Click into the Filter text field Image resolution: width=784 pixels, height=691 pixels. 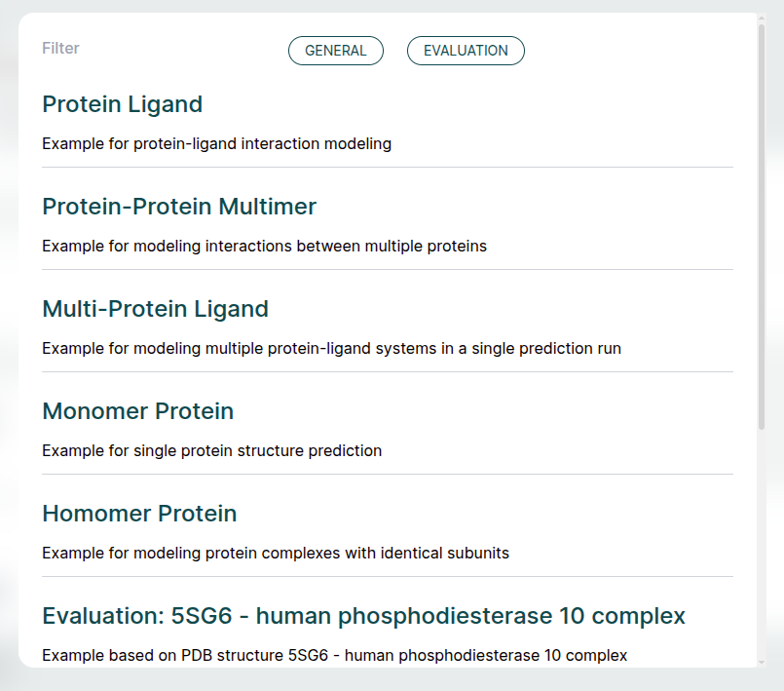pyautogui.click(x=146, y=49)
